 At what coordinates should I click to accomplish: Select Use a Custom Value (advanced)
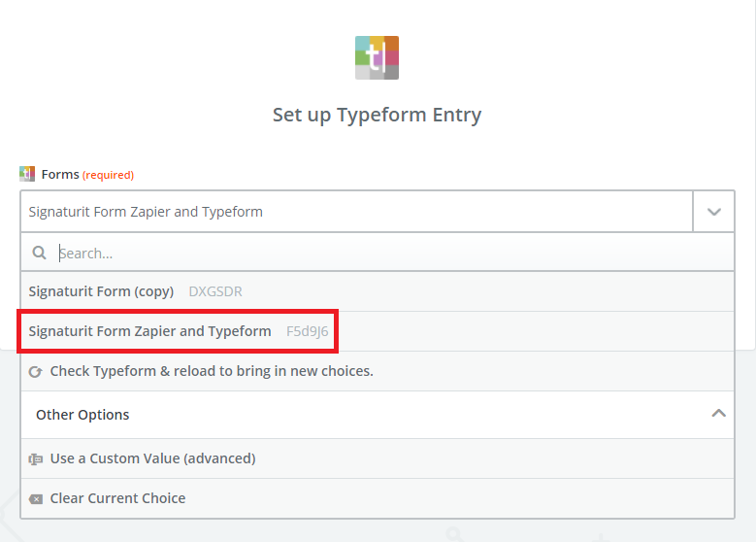tap(152, 458)
